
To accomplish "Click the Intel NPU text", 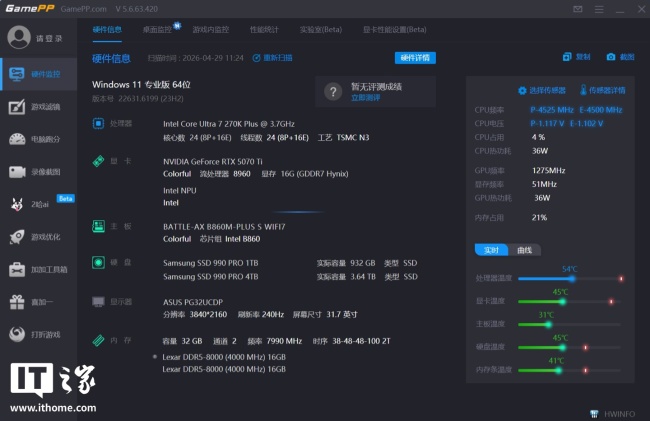I will (179, 191).
